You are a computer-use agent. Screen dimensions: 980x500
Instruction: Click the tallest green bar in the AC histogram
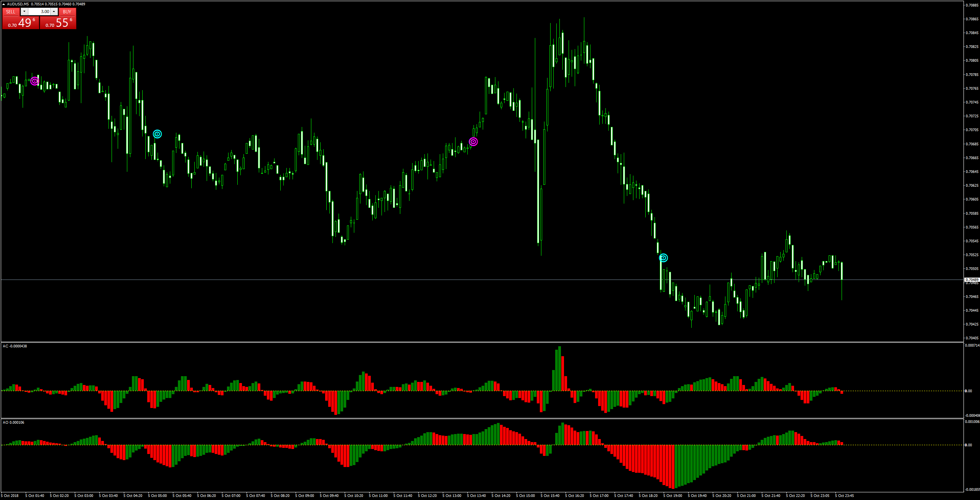[559, 368]
